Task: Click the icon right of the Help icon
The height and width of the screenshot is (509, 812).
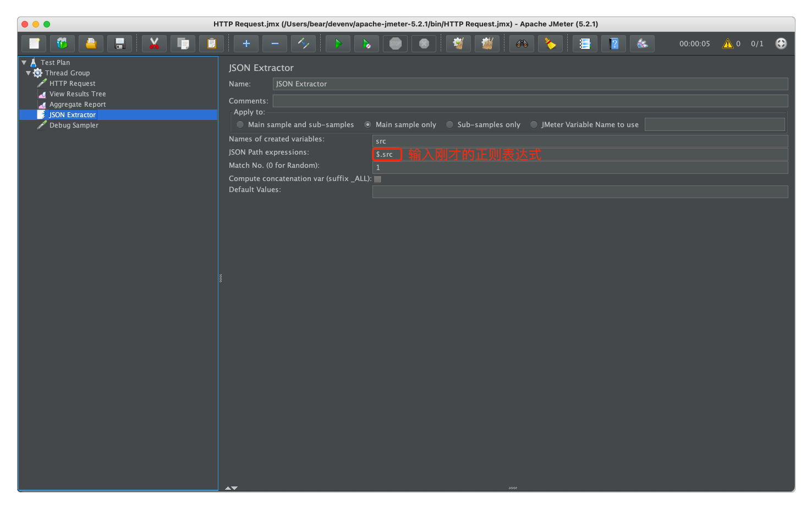Action: 643,43
